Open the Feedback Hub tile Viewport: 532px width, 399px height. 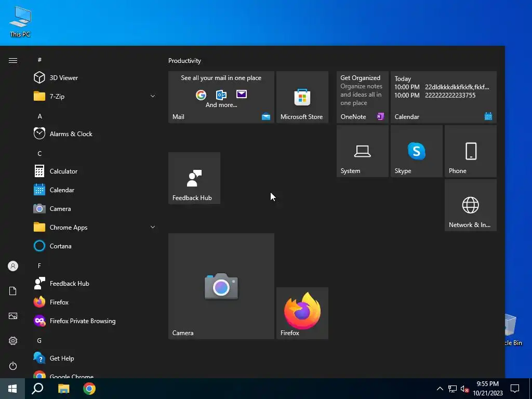click(x=194, y=178)
